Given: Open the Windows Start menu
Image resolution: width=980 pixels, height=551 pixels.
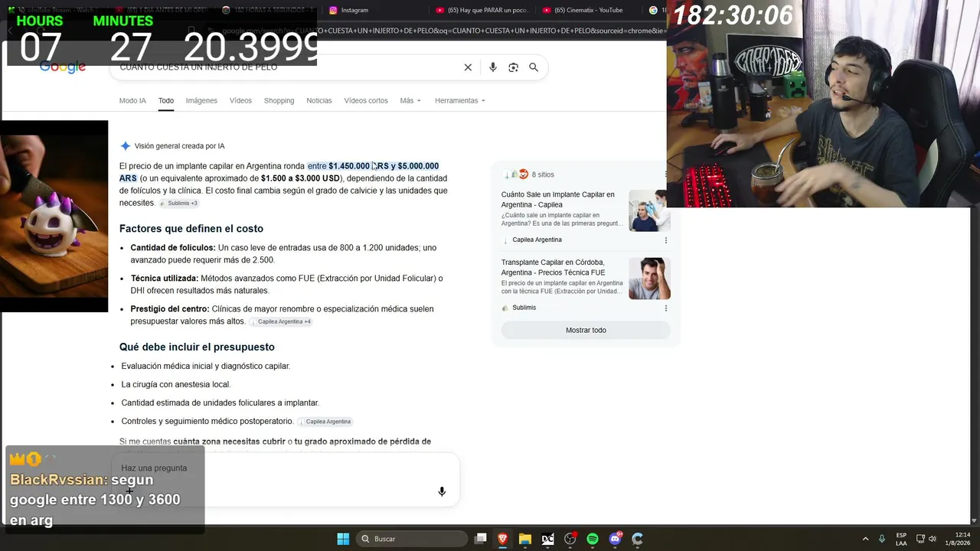Looking at the screenshot, I should click(343, 539).
